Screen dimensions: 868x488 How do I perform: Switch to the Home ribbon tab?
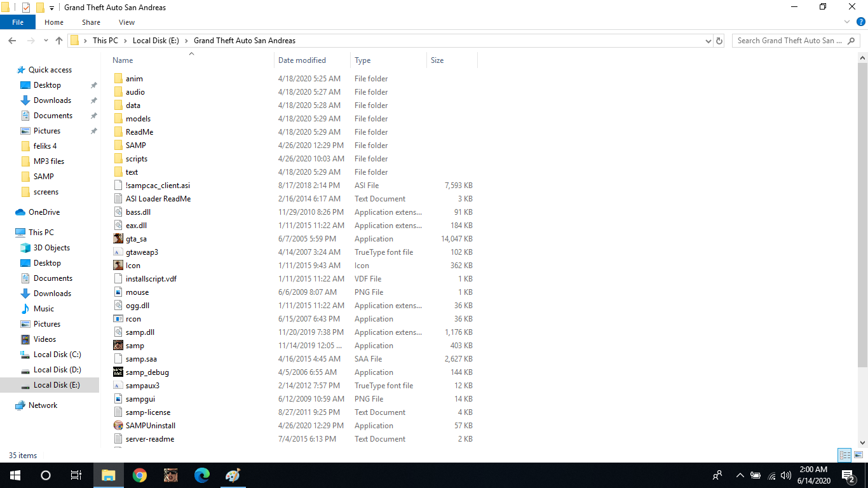coord(54,22)
